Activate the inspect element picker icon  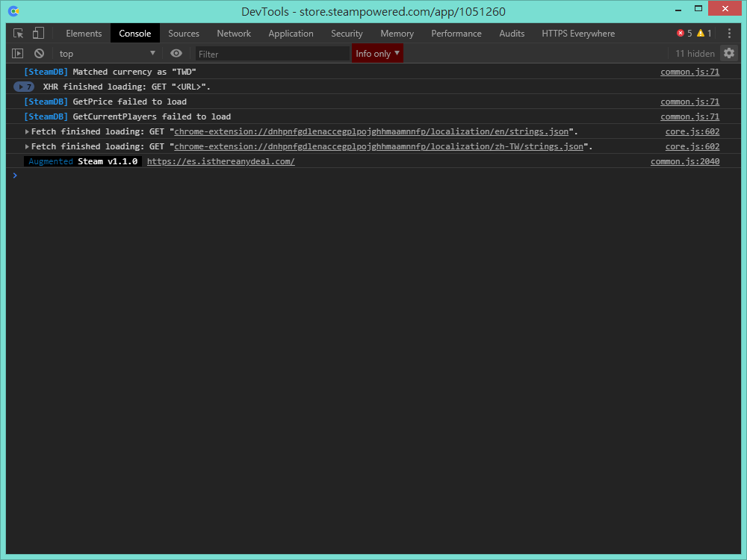tap(18, 34)
